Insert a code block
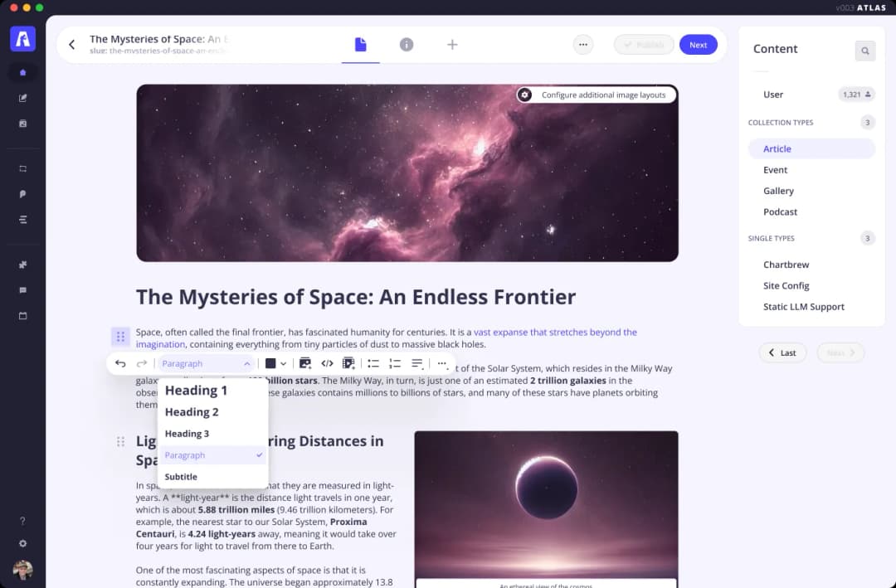Viewport: 896px width, 588px height. 327,363
